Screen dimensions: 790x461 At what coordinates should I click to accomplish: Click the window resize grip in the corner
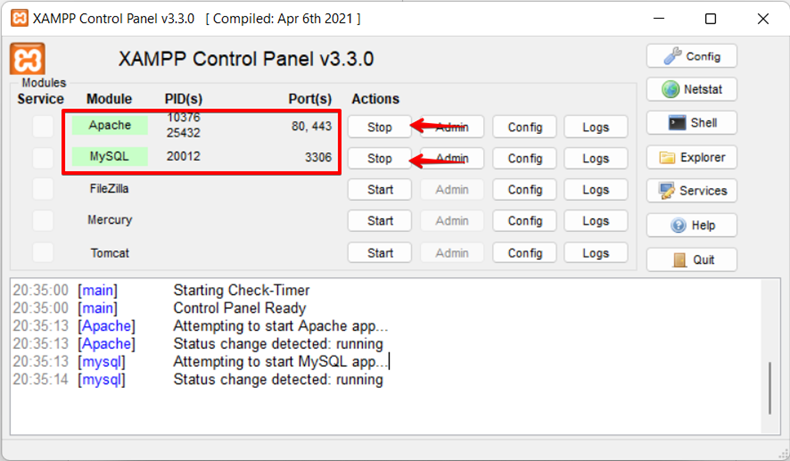coord(783,453)
